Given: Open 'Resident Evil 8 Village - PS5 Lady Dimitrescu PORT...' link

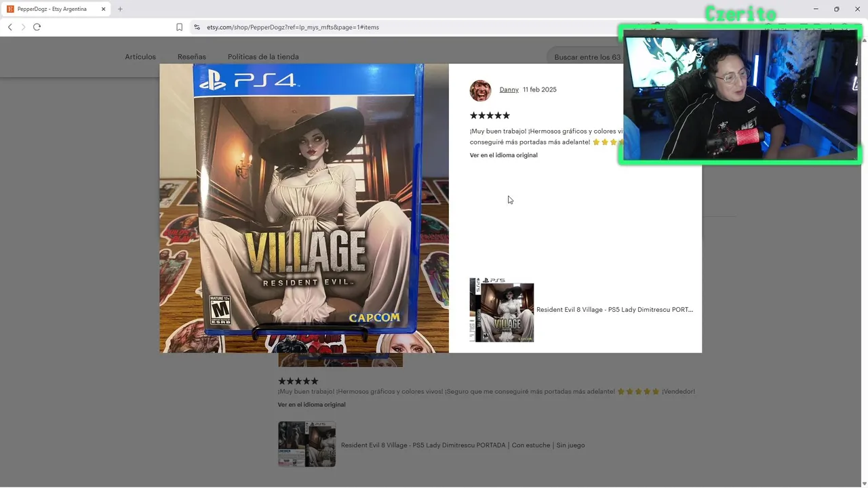Looking at the screenshot, I should (x=614, y=310).
